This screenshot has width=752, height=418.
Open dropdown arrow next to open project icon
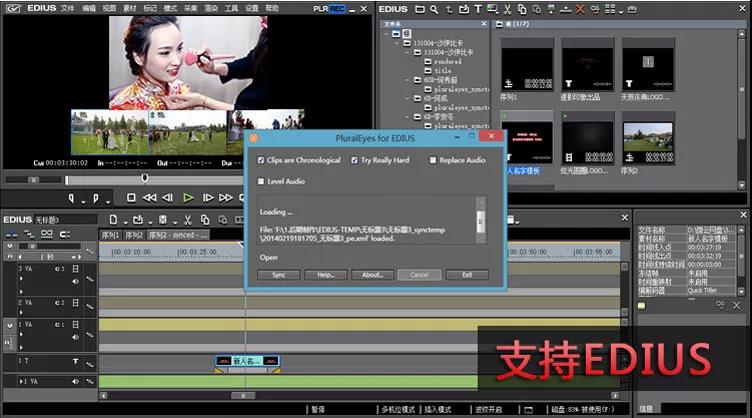(x=150, y=222)
